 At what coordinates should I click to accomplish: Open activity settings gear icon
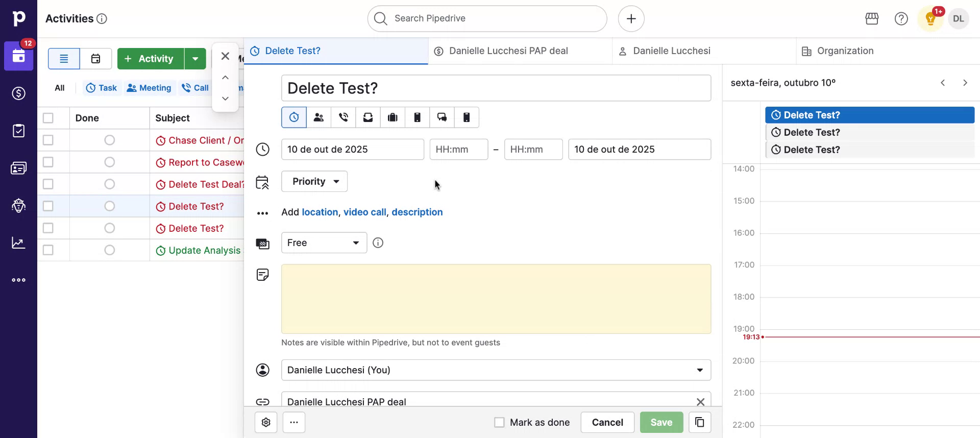coord(266,422)
